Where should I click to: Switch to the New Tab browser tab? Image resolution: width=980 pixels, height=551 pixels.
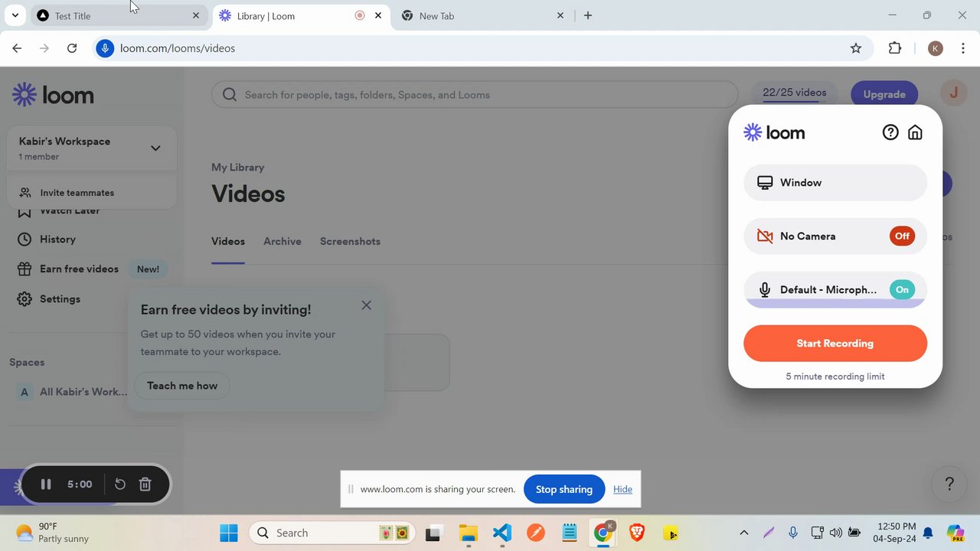[483, 15]
